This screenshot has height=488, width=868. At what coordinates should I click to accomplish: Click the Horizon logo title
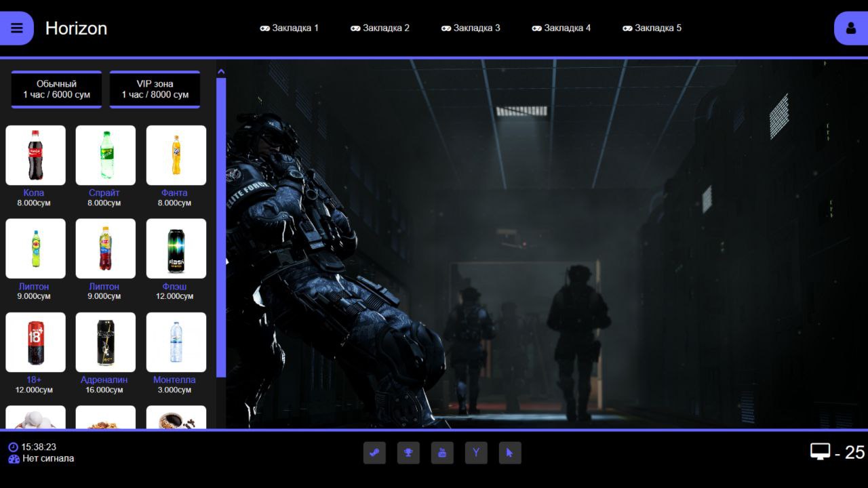(x=76, y=28)
